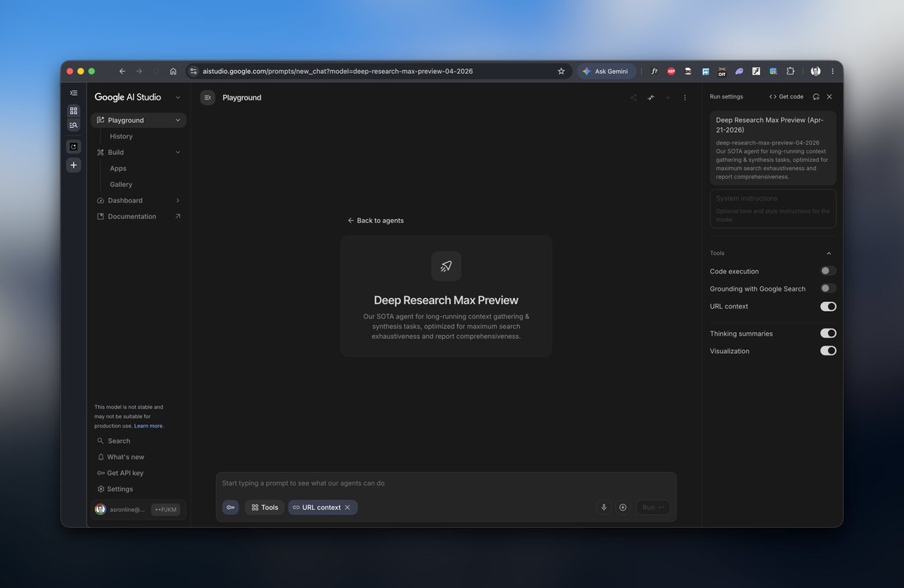Open the three-dot more options in Playground
Viewport: 904px width, 588px height.
pyautogui.click(x=685, y=97)
